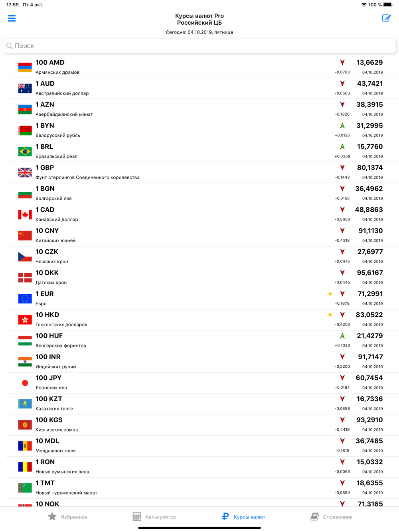Select the green up arrow for BYN

[342, 126]
